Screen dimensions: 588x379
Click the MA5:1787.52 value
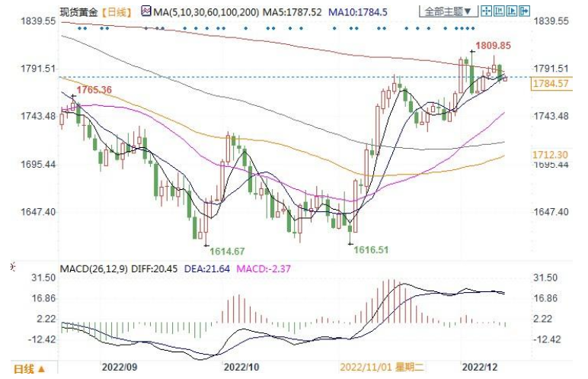click(x=292, y=12)
